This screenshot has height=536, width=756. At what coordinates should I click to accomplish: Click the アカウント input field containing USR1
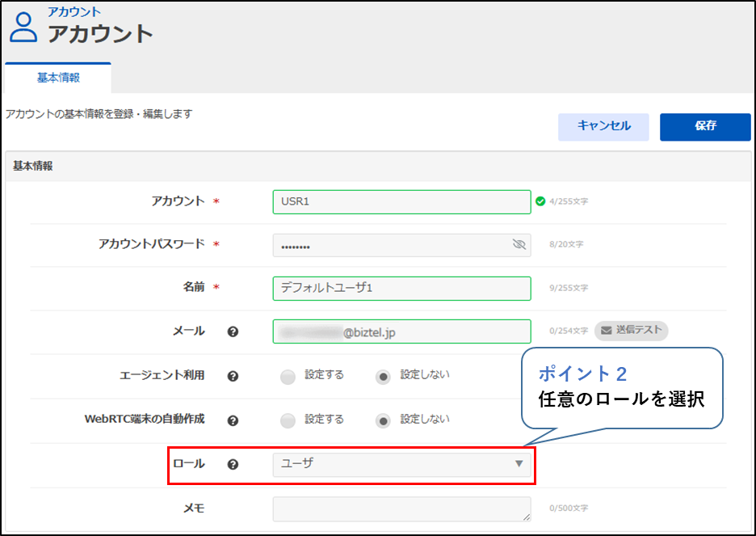click(401, 201)
